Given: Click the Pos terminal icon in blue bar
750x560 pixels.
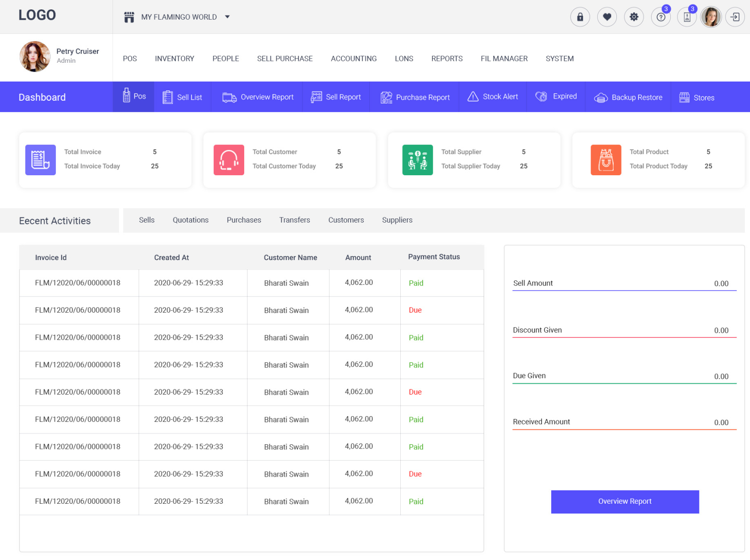Looking at the screenshot, I should point(126,95).
